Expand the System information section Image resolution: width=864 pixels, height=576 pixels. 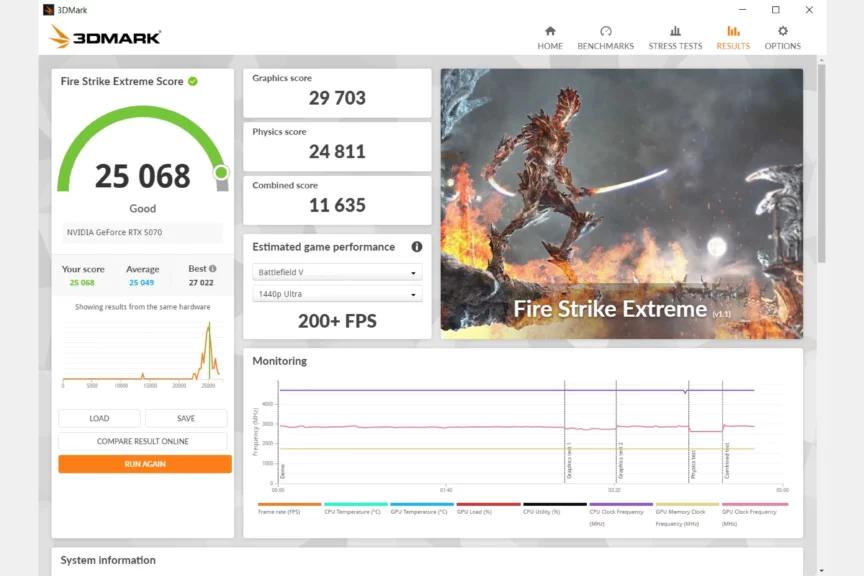point(108,560)
